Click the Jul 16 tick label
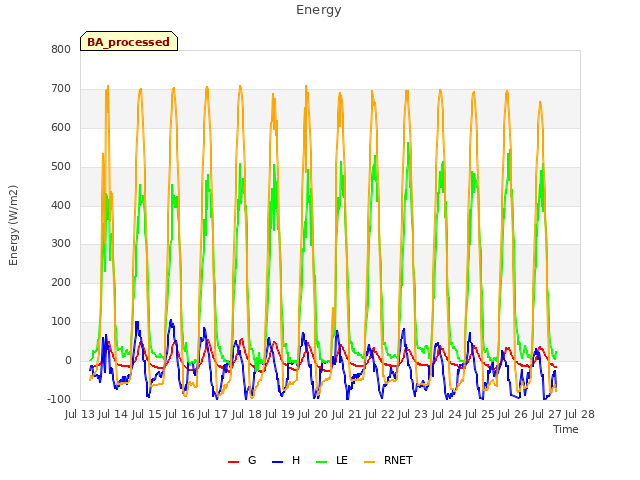Viewport: 640px width, 480px height. tap(180, 414)
